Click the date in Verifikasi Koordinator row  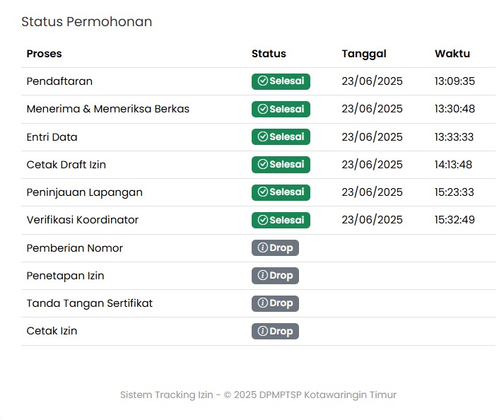click(x=372, y=220)
